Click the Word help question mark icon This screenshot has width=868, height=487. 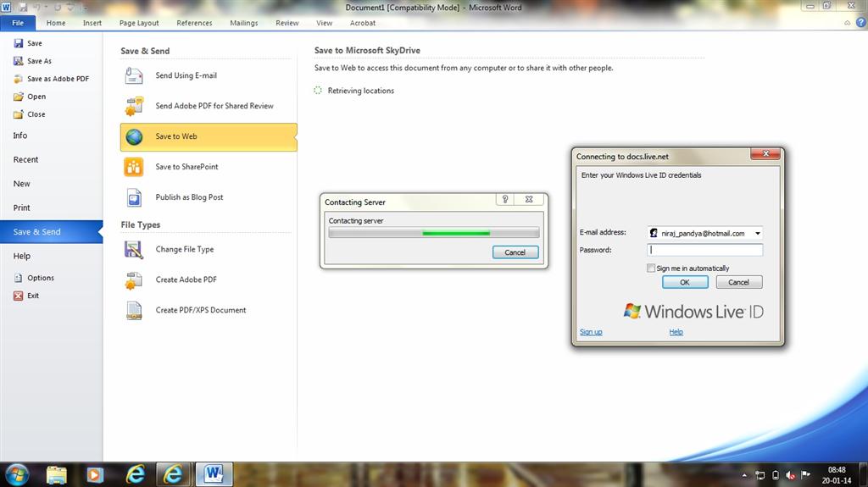861,23
